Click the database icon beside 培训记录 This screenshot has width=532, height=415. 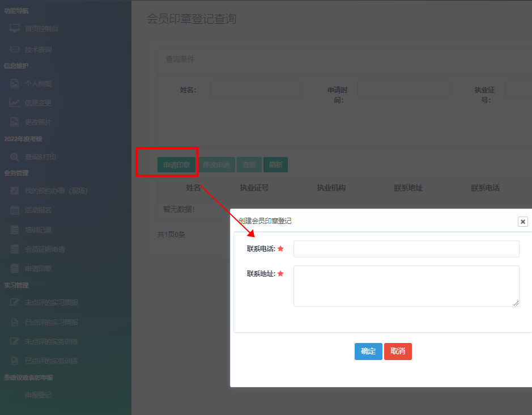pos(15,230)
